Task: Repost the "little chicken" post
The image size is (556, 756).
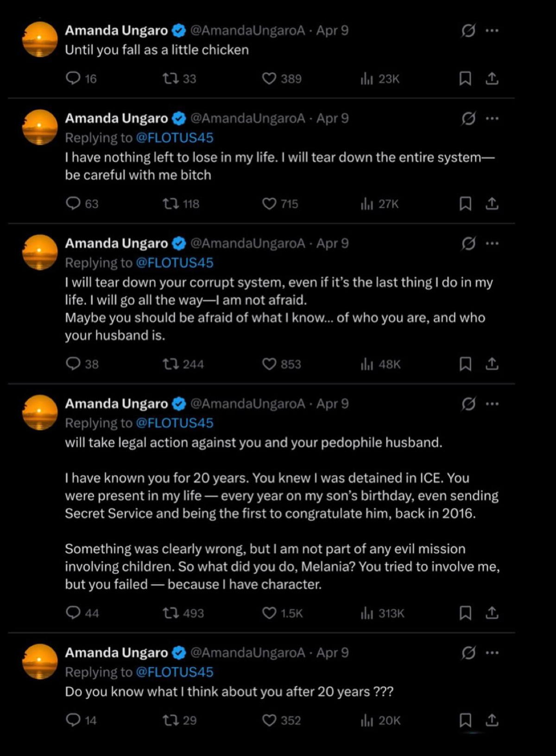Action: pyautogui.click(x=171, y=79)
